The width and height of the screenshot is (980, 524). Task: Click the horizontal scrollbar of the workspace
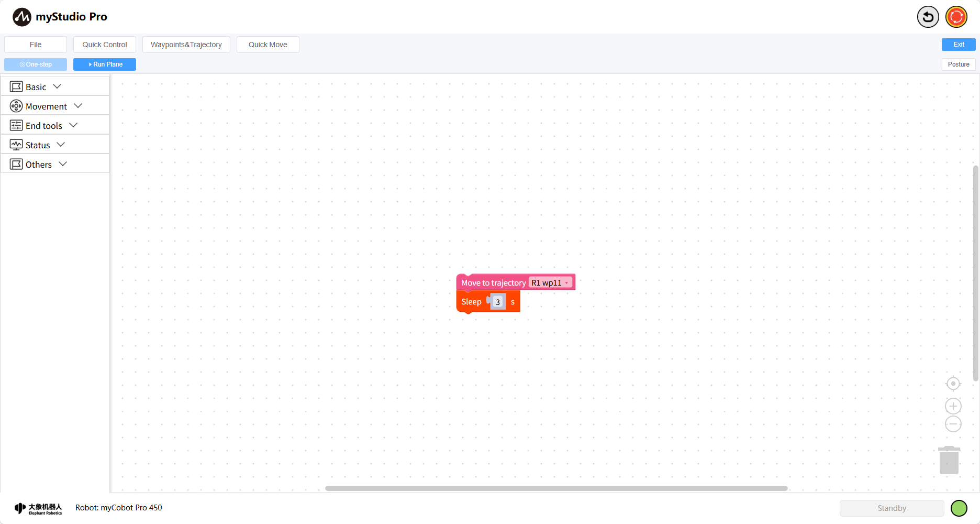pyautogui.click(x=556, y=488)
